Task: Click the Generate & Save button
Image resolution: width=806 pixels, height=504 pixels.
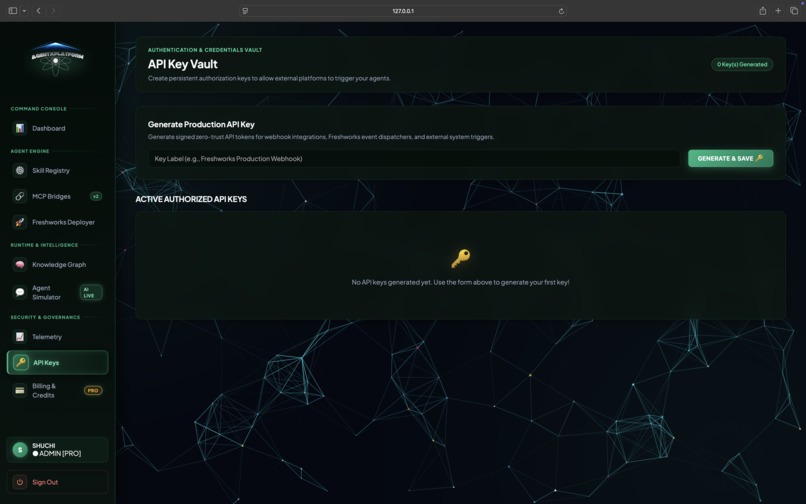Action: tap(730, 158)
